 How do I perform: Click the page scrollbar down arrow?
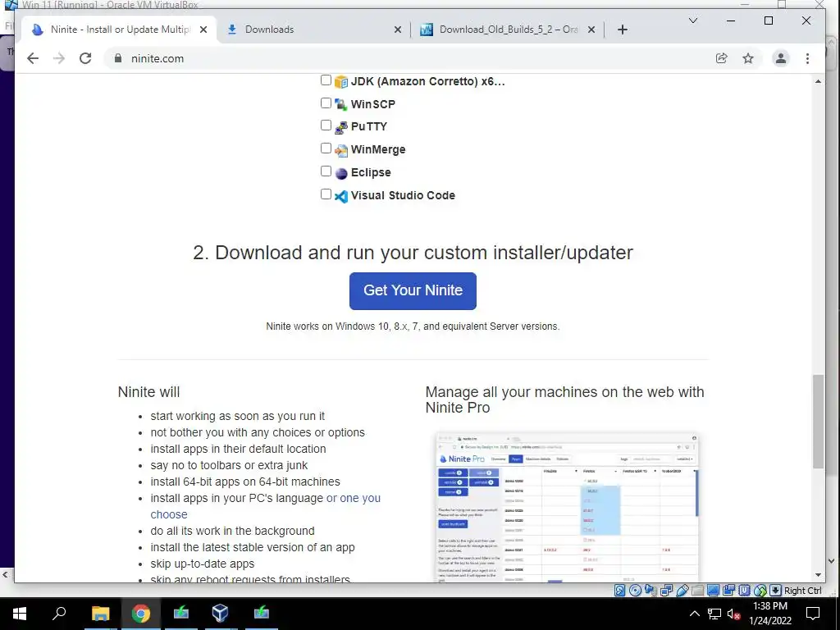coord(818,575)
